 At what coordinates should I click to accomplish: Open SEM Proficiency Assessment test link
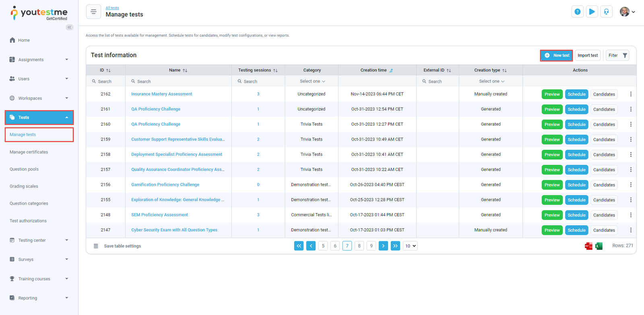(x=159, y=215)
